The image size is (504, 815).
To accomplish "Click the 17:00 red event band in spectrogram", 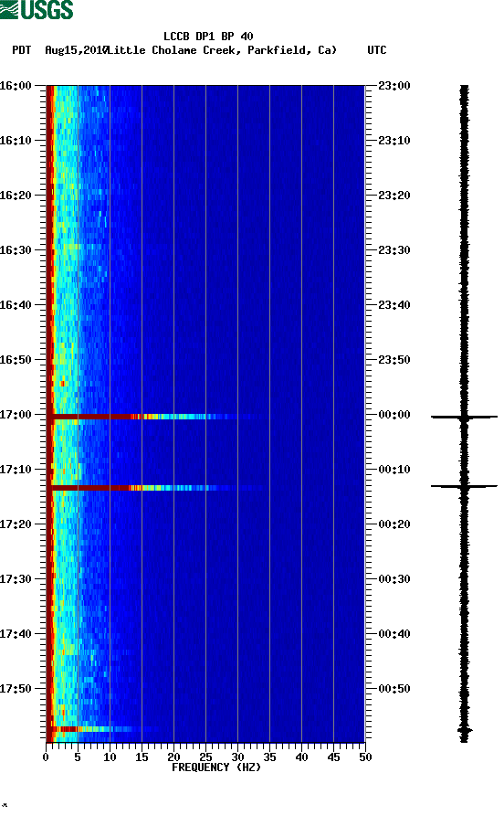I will pyautogui.click(x=156, y=417).
